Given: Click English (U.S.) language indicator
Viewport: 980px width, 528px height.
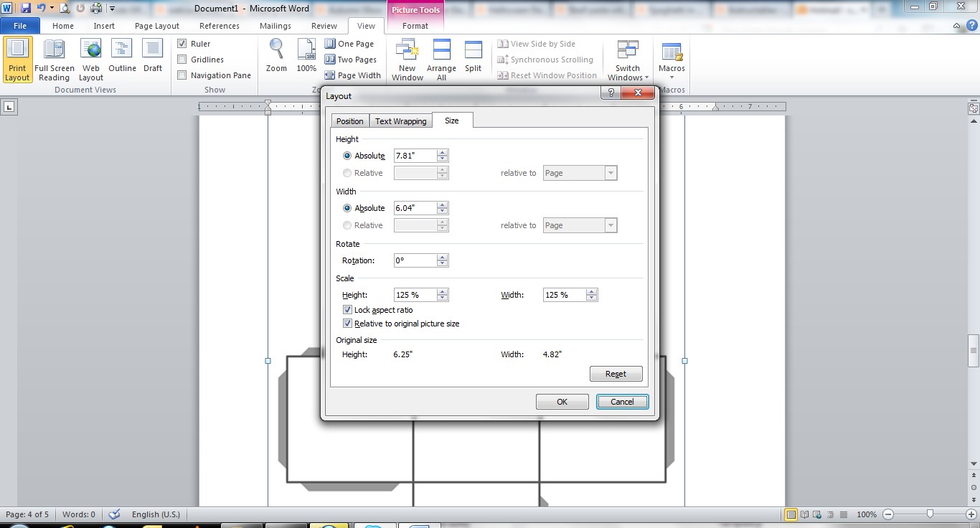Looking at the screenshot, I should tap(156, 514).
